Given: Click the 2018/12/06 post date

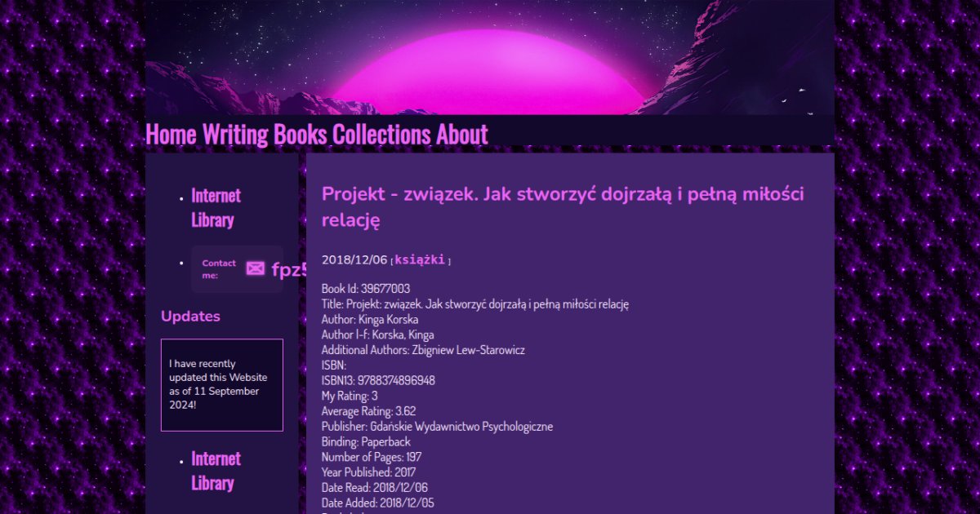Looking at the screenshot, I should click(x=354, y=259).
